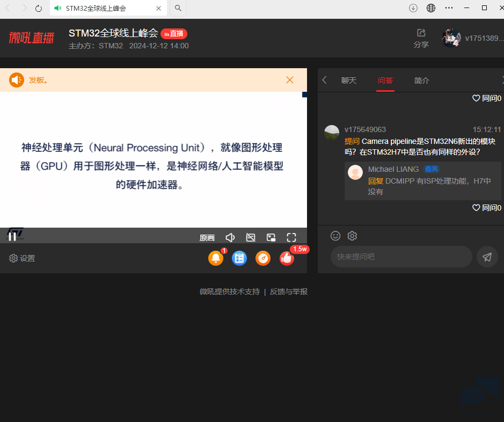Close the STM32全球线上峰会 browser tab
Viewport: 504px width, 422px height.
[x=158, y=9]
